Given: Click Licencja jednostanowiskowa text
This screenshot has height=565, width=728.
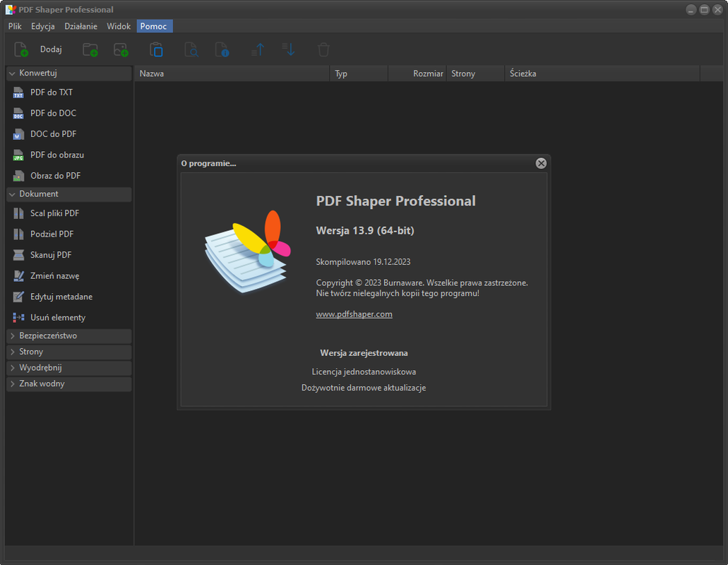Looking at the screenshot, I should [x=364, y=372].
